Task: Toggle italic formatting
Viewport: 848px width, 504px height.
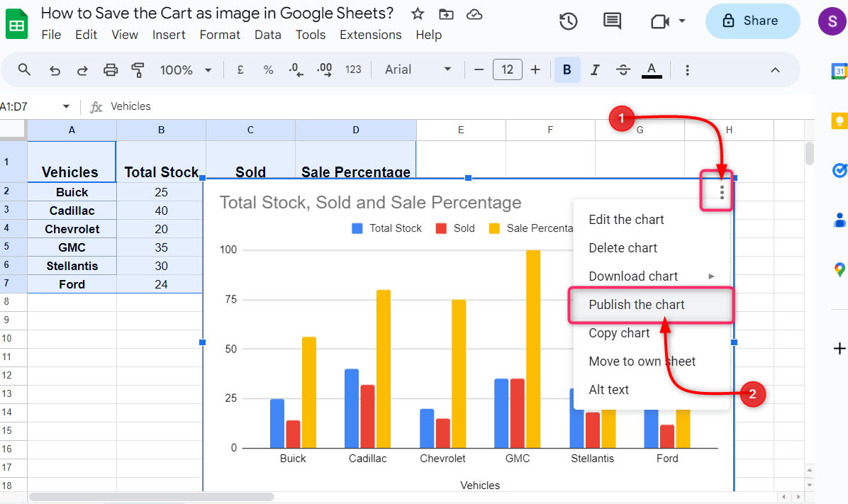Action: click(x=595, y=69)
